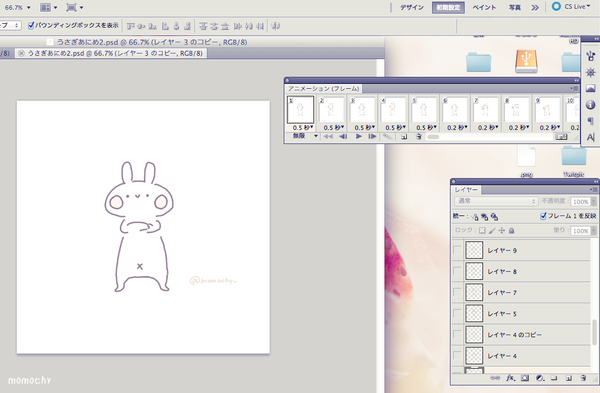Open frame 2 delay time dropdown

click(334, 127)
